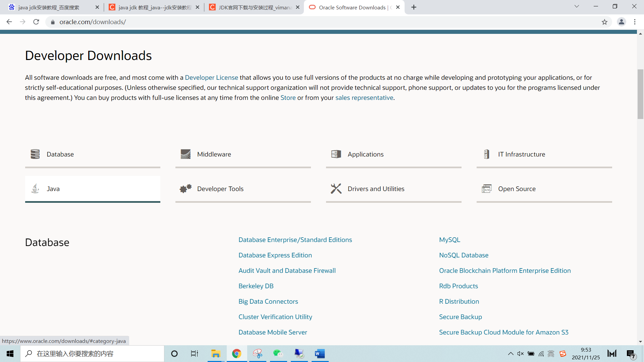Click the Database category icon
The image size is (644, 362).
coord(35,154)
